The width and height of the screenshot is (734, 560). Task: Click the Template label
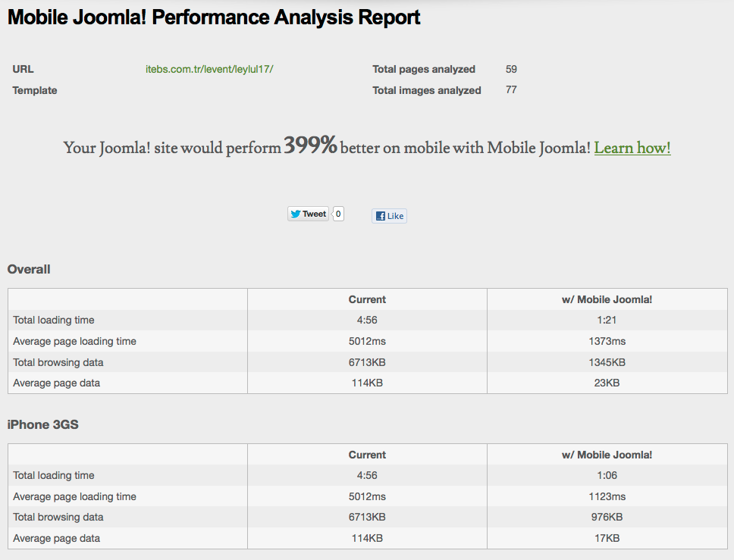tap(35, 90)
